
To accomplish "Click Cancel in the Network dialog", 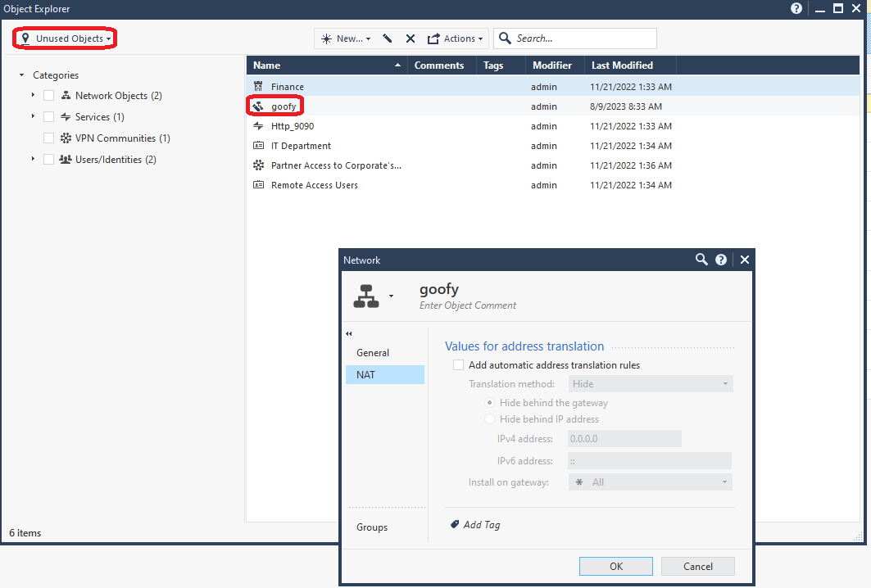I will coord(697,567).
